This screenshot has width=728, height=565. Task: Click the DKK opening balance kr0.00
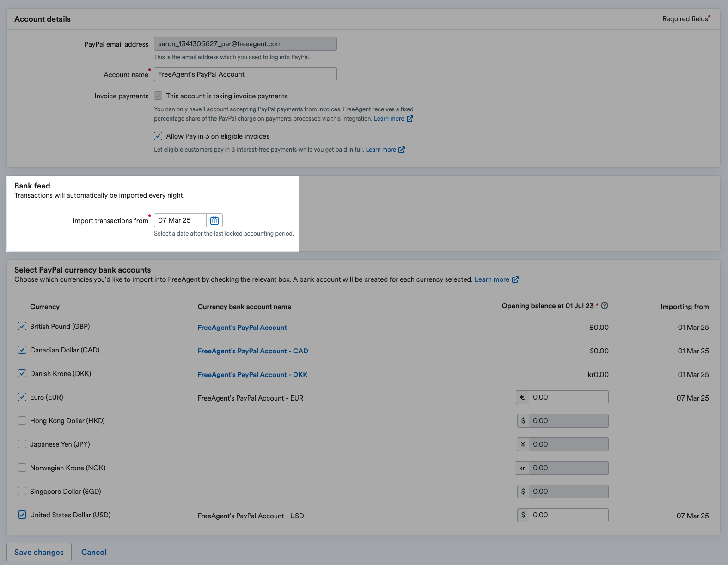click(x=598, y=375)
